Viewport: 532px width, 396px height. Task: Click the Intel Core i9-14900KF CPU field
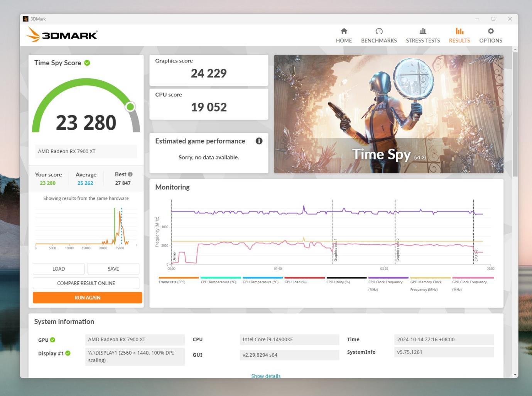(x=289, y=340)
